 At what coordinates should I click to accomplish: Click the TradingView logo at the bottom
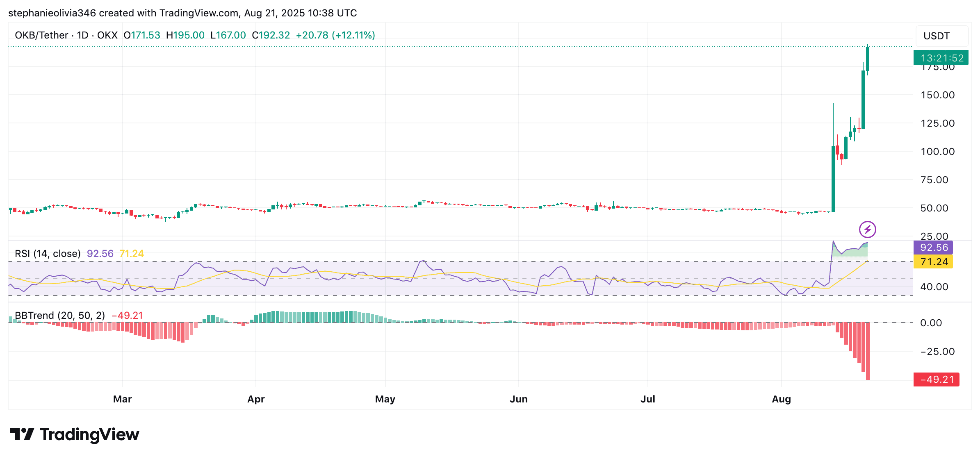[74, 434]
